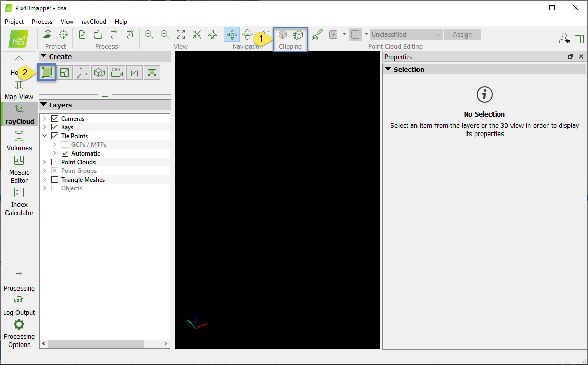This screenshot has width=588, height=365.
Task: Open the View menu
Action: tap(67, 22)
